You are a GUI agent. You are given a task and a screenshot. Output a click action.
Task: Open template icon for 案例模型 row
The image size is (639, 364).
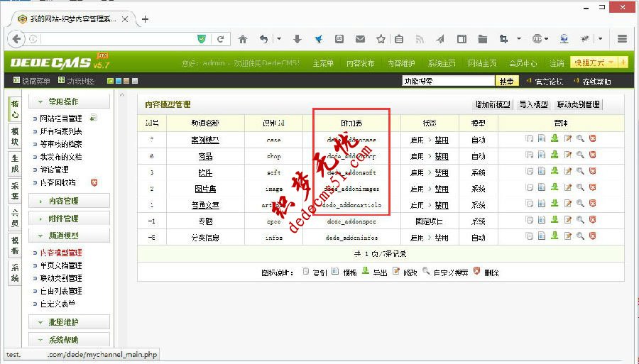pyautogui.click(x=542, y=139)
